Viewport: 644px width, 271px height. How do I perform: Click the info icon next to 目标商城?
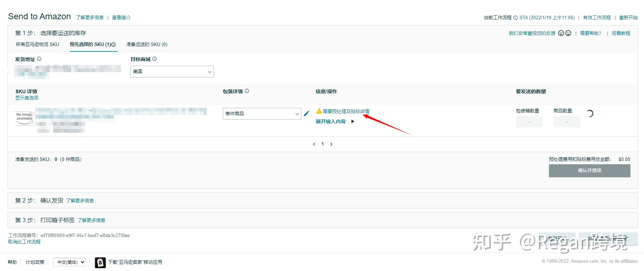click(155, 59)
